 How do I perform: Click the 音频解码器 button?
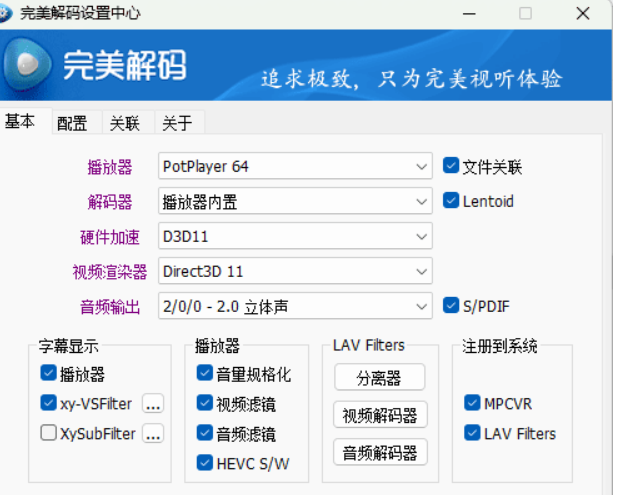click(380, 452)
